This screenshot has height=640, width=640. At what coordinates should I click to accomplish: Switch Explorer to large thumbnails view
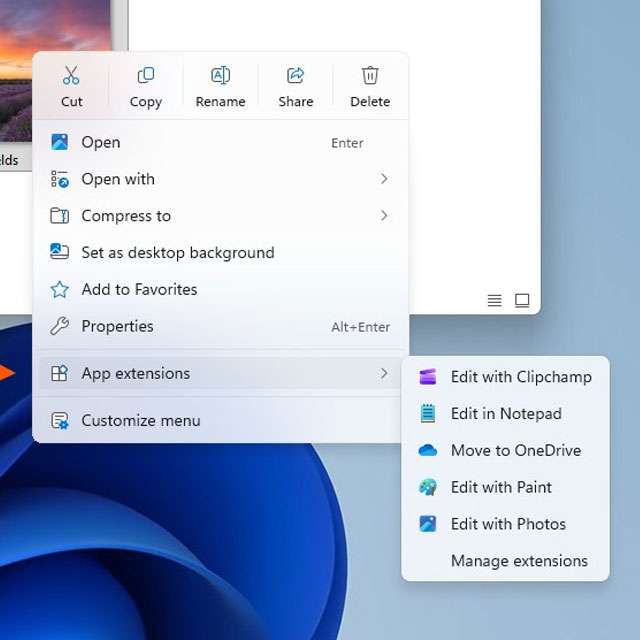tap(522, 300)
